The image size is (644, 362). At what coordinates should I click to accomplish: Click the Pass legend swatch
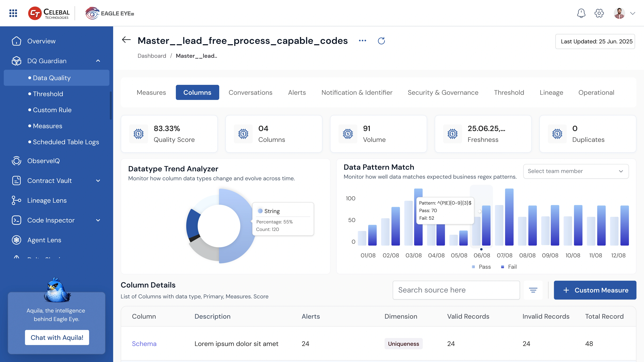click(x=473, y=267)
